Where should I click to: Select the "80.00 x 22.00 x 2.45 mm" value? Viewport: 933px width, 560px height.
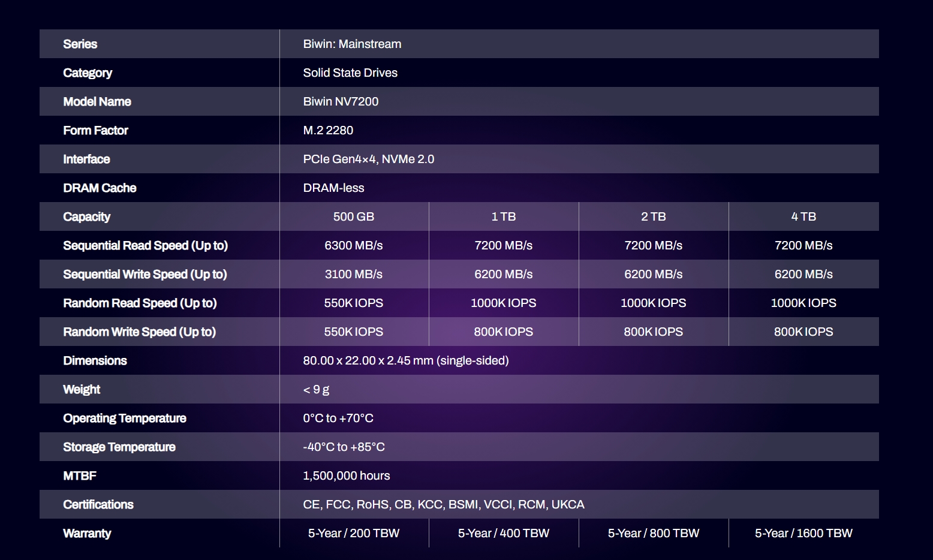pos(406,360)
